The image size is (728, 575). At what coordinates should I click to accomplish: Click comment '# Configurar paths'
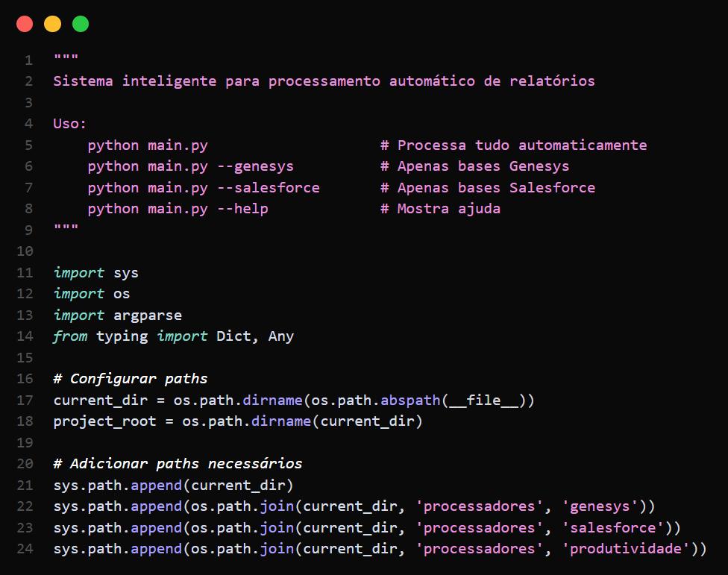pyautogui.click(x=131, y=379)
